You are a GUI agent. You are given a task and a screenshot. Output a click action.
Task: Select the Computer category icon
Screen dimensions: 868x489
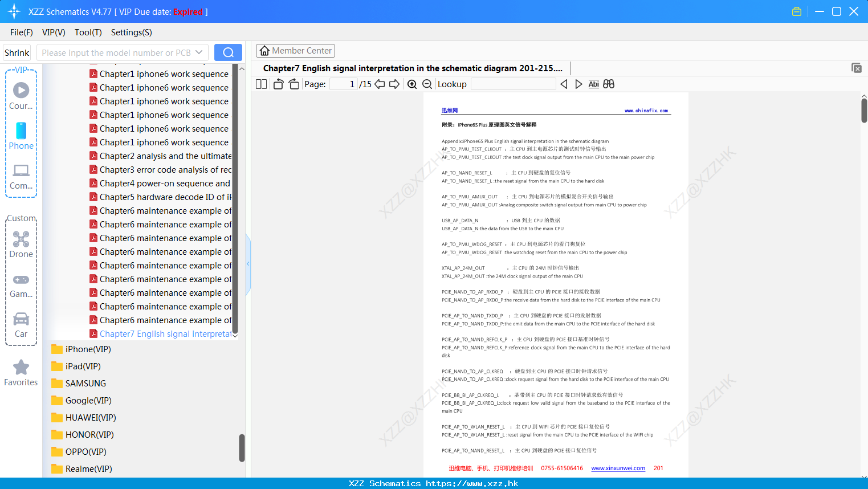pyautogui.click(x=21, y=176)
